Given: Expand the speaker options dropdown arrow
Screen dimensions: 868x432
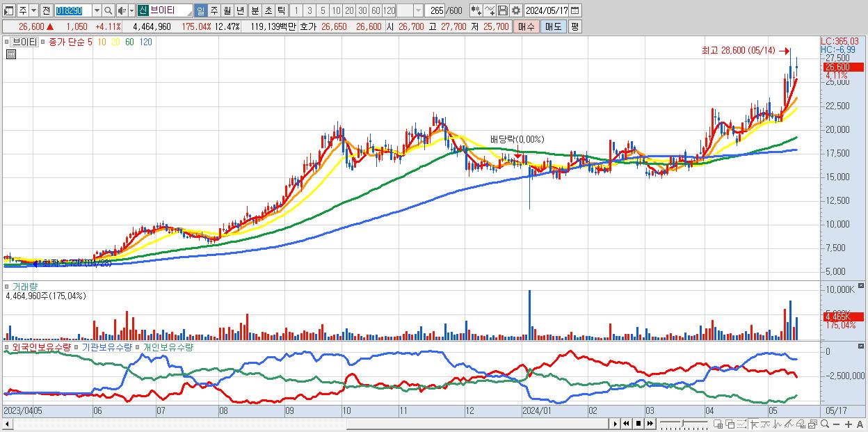Looking at the screenshot, I should (x=131, y=10).
